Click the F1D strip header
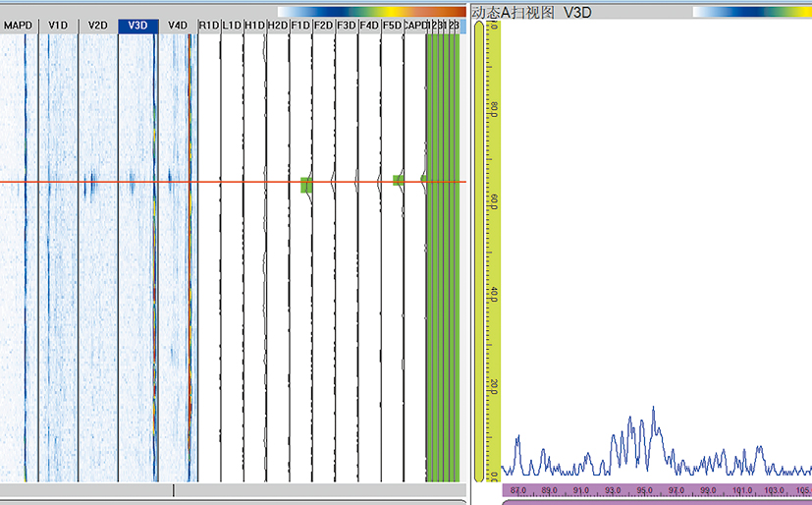Screen dimensions: 812x505 [300, 26]
